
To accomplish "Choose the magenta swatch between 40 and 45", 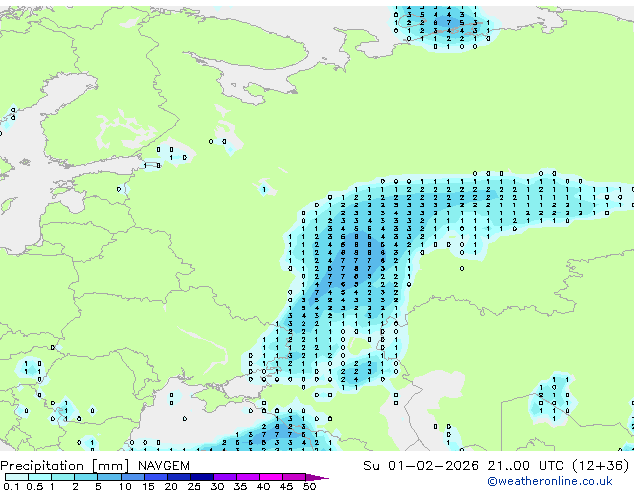I will [x=271, y=477].
